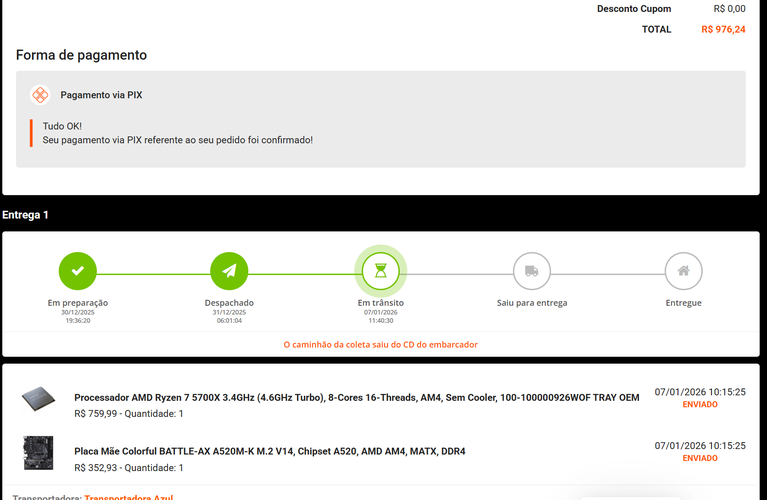Image resolution: width=767 pixels, height=500 pixels.
Task: Click the Saiu para entrega truck icon
Action: point(532,271)
